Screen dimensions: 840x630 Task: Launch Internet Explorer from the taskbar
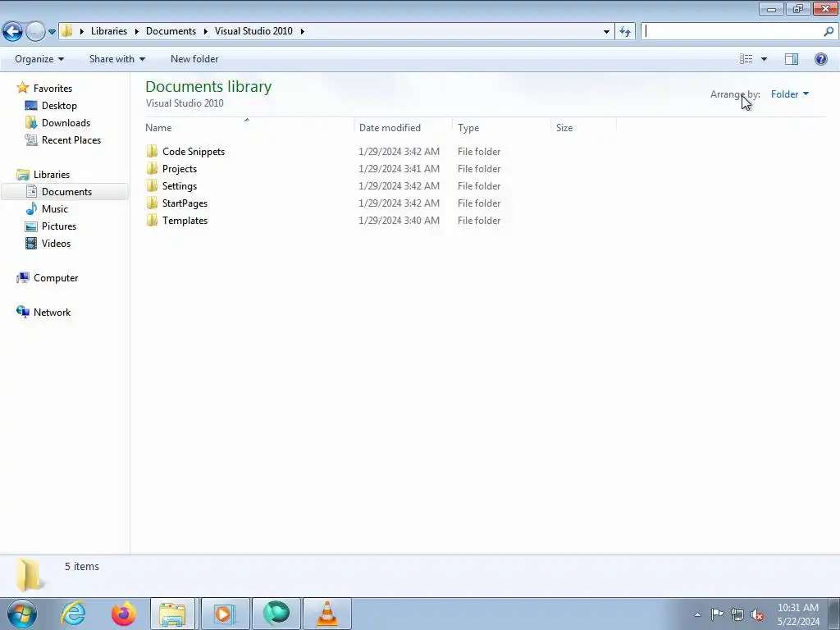tap(73, 614)
